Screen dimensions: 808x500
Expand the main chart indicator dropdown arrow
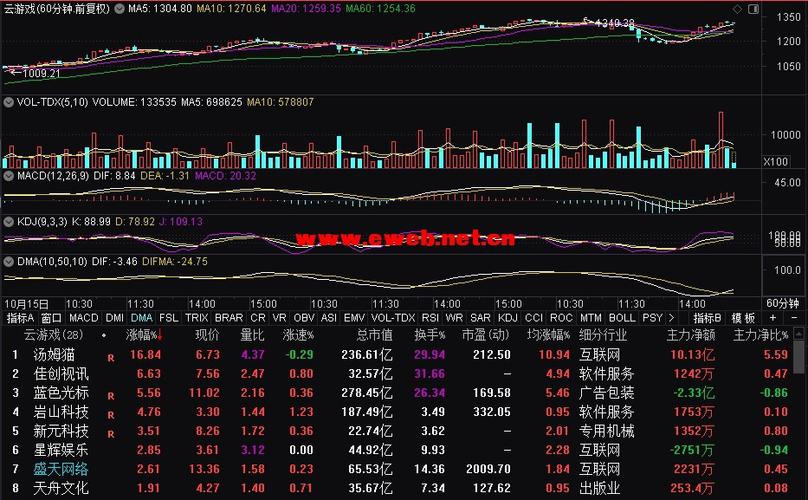tap(119, 9)
